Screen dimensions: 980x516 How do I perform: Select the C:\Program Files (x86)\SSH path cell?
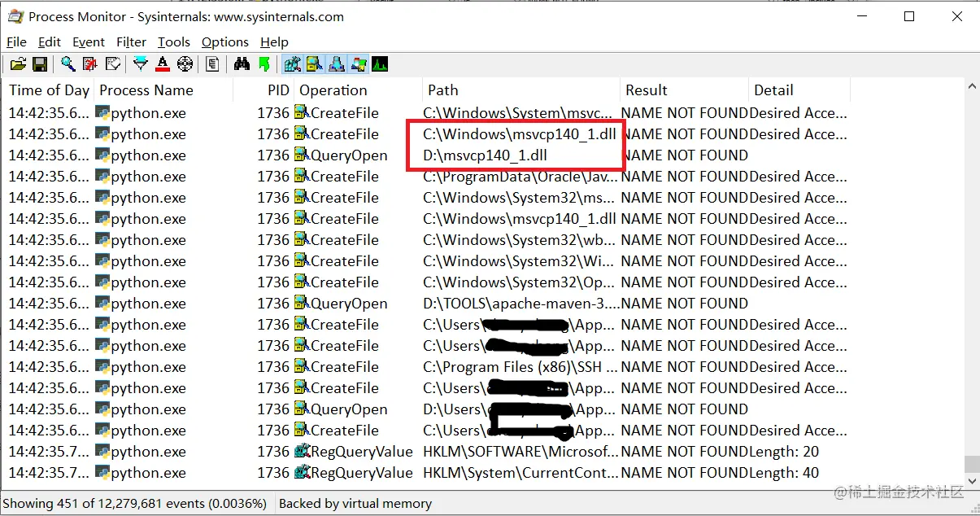520,367
